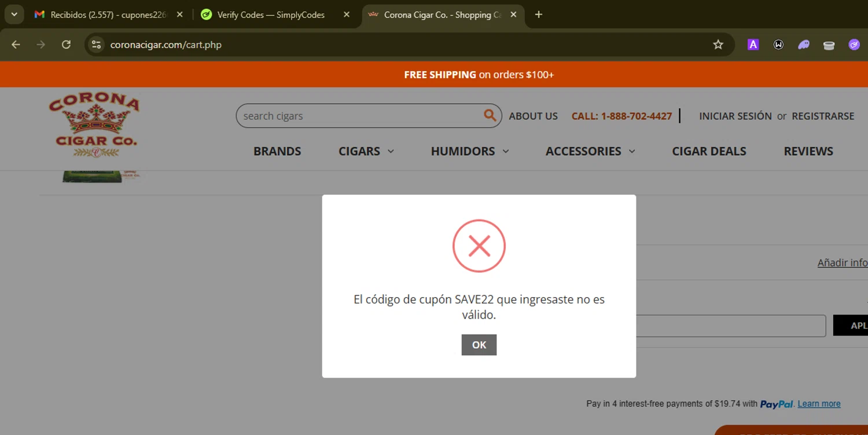
Task: Select the Corona Cigar Co. Shopping Cart tab
Action: pos(443,14)
